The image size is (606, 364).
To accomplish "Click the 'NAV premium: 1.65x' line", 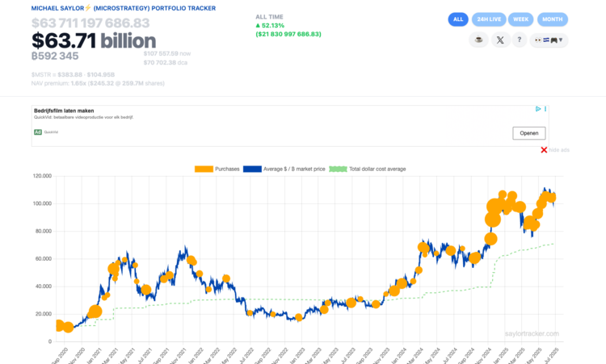I will pyautogui.click(x=98, y=83).
